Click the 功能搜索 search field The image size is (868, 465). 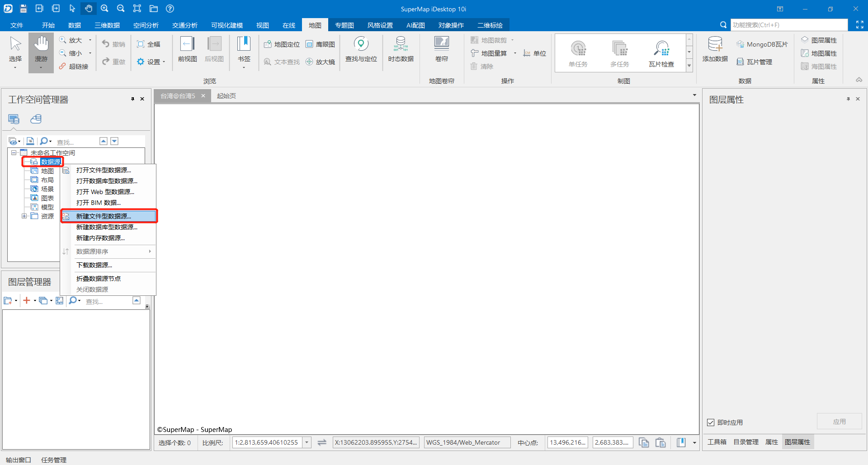(x=789, y=25)
